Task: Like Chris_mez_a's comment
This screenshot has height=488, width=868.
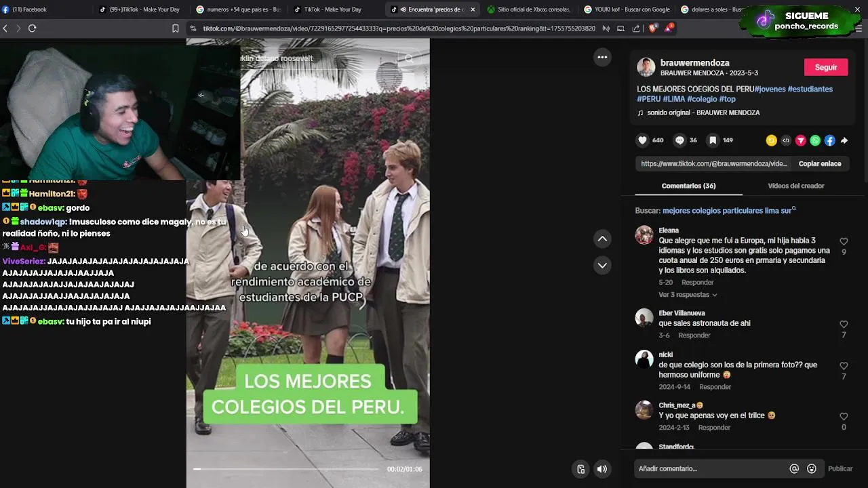Action: (844, 416)
